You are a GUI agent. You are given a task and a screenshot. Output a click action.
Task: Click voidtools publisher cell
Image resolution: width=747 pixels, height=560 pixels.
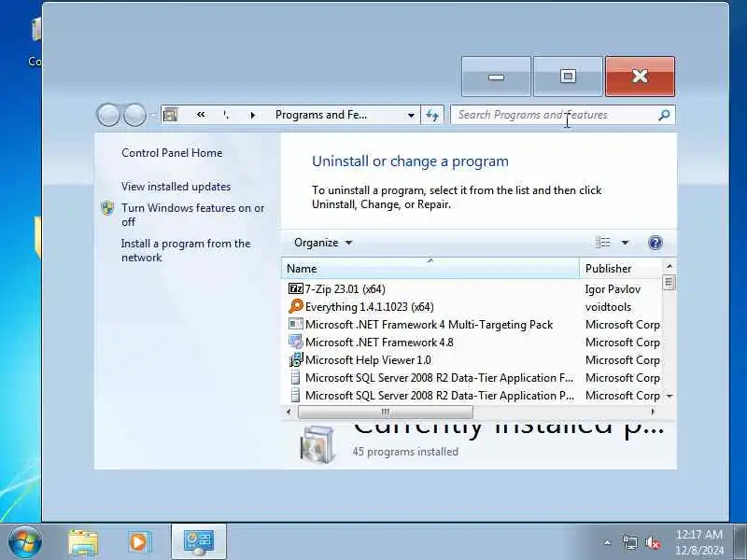tap(608, 307)
